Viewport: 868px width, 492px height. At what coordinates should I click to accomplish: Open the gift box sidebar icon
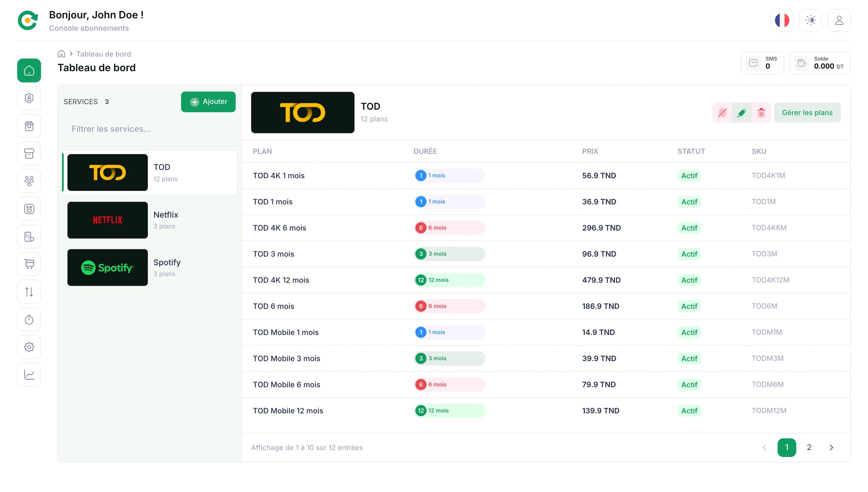pos(29,126)
